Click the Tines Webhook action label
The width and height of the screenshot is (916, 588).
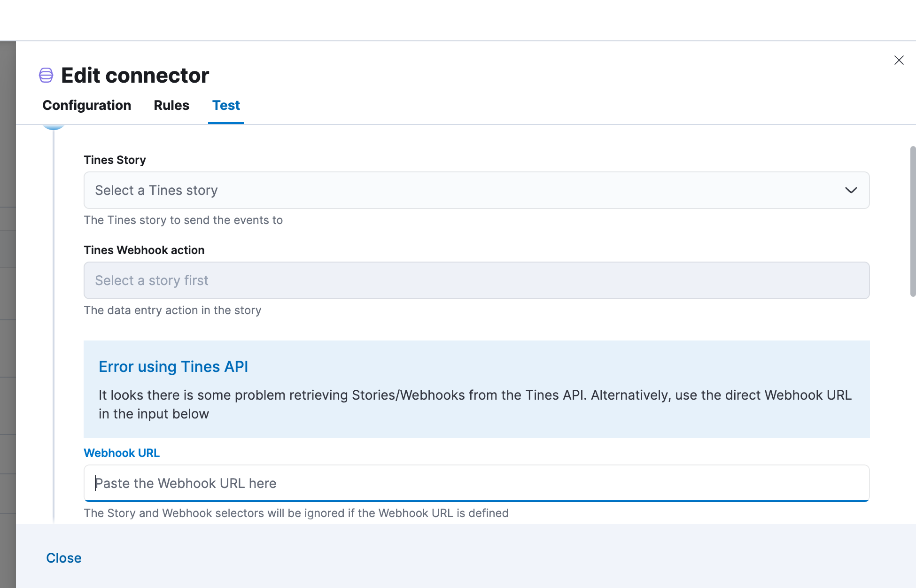pyautogui.click(x=144, y=250)
